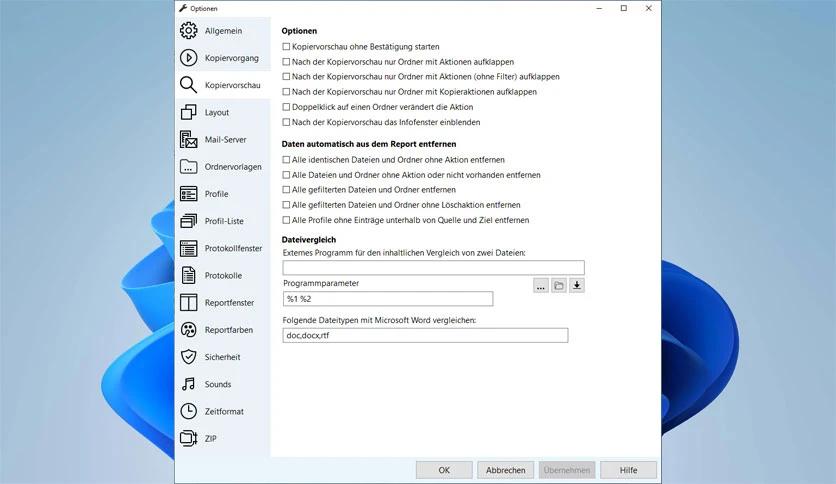The height and width of the screenshot is (484, 836).
Task: Click the folder icon button beside Programmparameter
Action: [x=559, y=286]
